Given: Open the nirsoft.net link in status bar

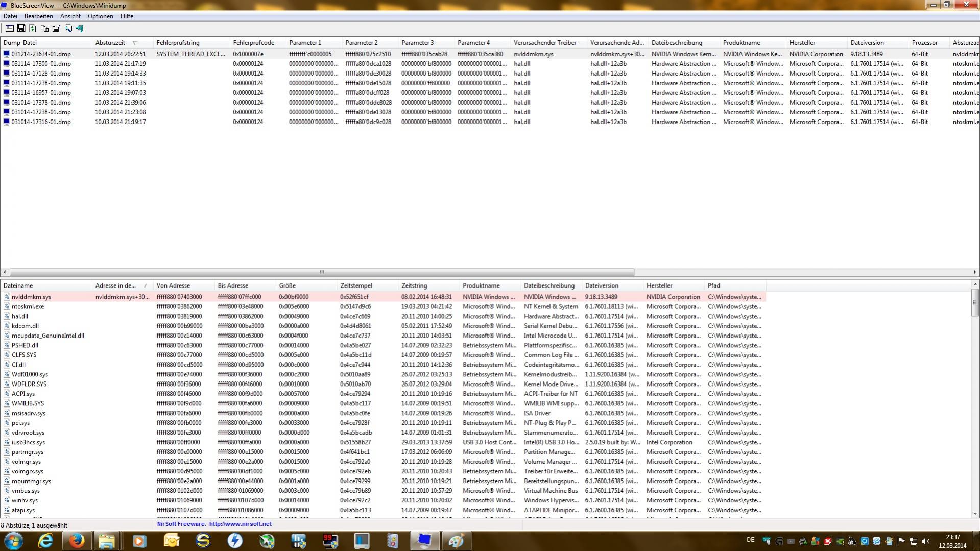Looking at the screenshot, I should [240, 524].
